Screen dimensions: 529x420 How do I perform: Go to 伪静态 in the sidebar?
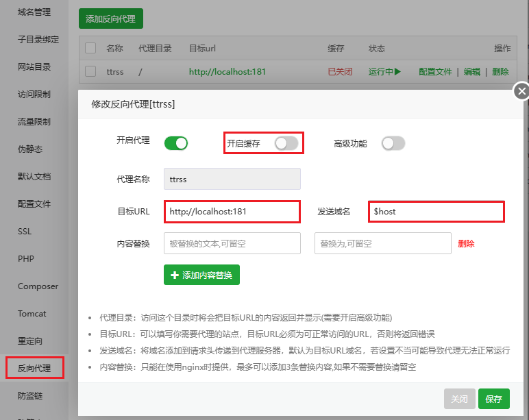pos(30,149)
